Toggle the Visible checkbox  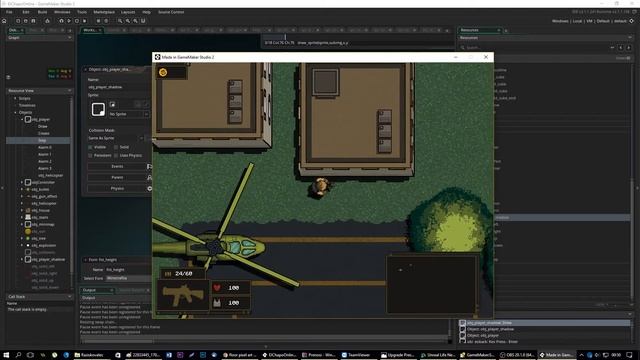[90, 147]
